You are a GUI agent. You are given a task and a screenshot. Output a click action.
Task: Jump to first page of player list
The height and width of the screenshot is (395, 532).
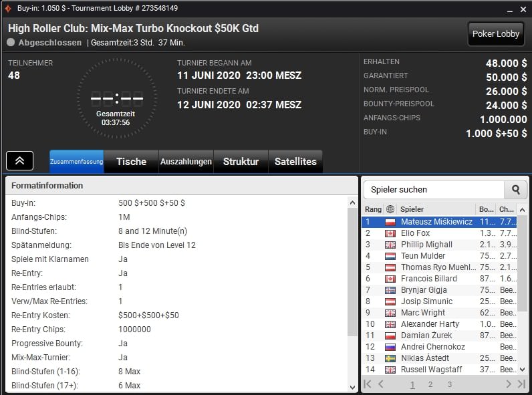pos(368,384)
